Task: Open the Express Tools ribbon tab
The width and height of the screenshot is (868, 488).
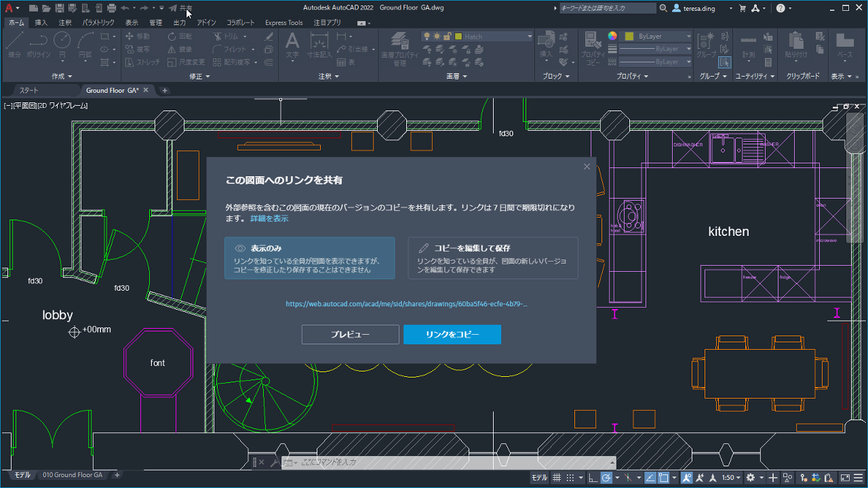Action: click(x=284, y=23)
